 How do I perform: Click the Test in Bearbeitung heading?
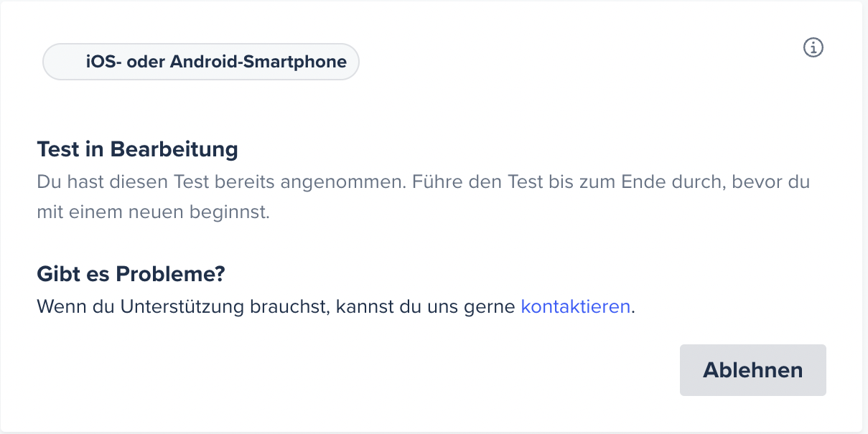(x=137, y=150)
